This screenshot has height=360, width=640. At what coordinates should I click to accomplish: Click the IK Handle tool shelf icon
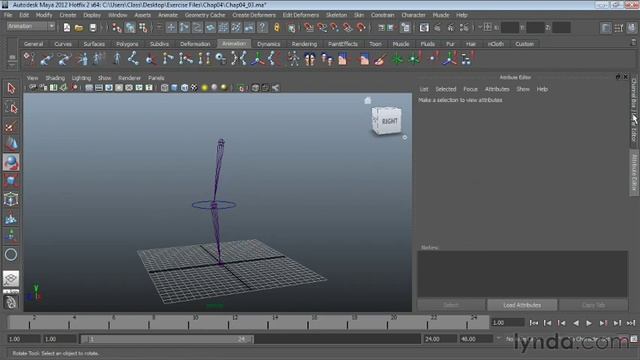46,59
